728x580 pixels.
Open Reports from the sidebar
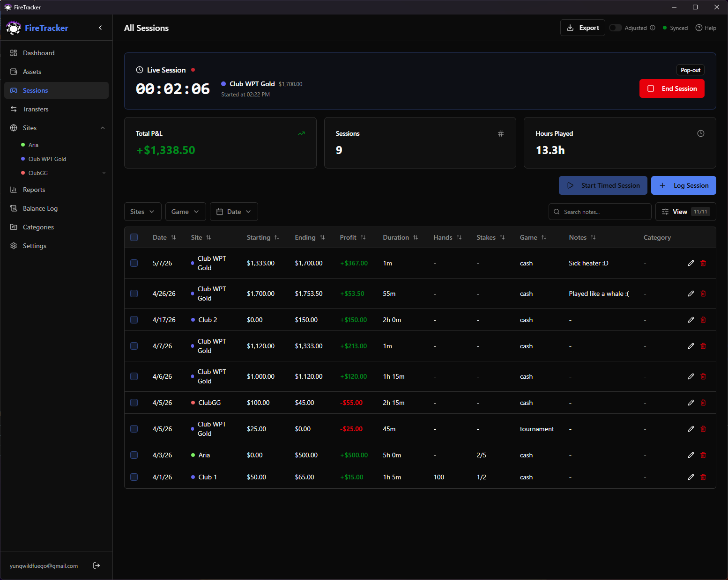point(56,190)
